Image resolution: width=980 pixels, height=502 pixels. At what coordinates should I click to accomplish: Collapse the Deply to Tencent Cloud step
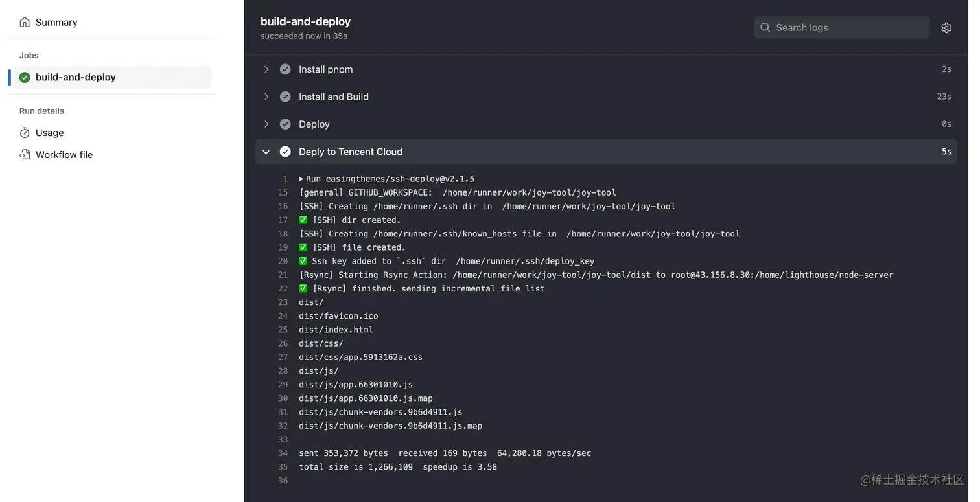point(266,152)
